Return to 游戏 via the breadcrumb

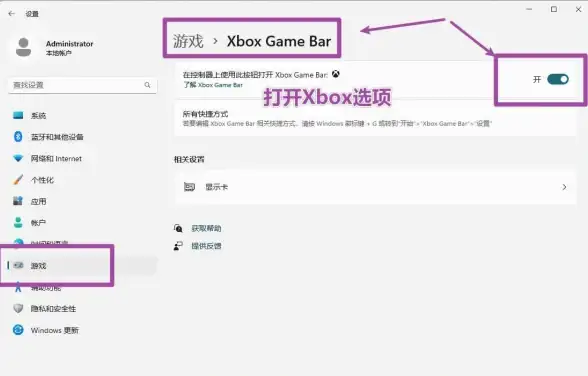pyautogui.click(x=188, y=41)
